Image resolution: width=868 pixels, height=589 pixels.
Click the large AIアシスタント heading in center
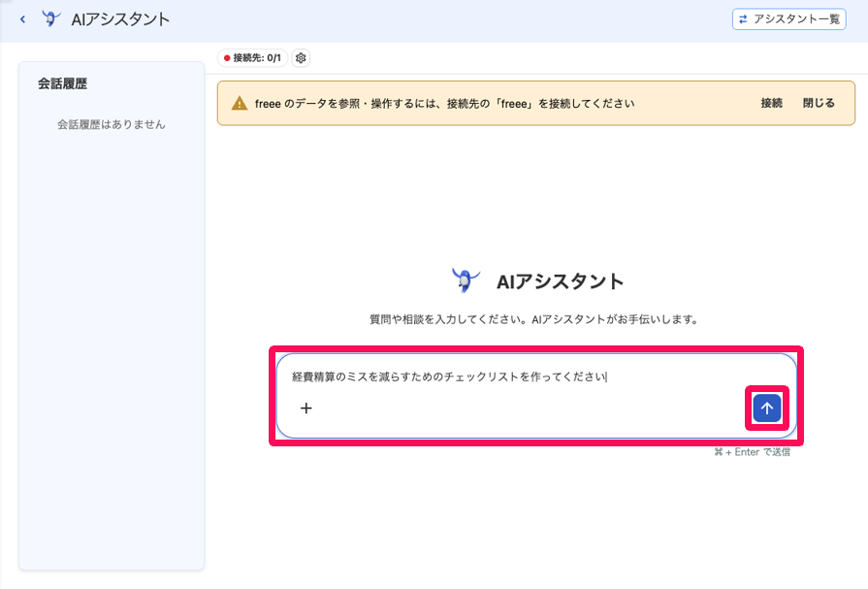(x=561, y=281)
